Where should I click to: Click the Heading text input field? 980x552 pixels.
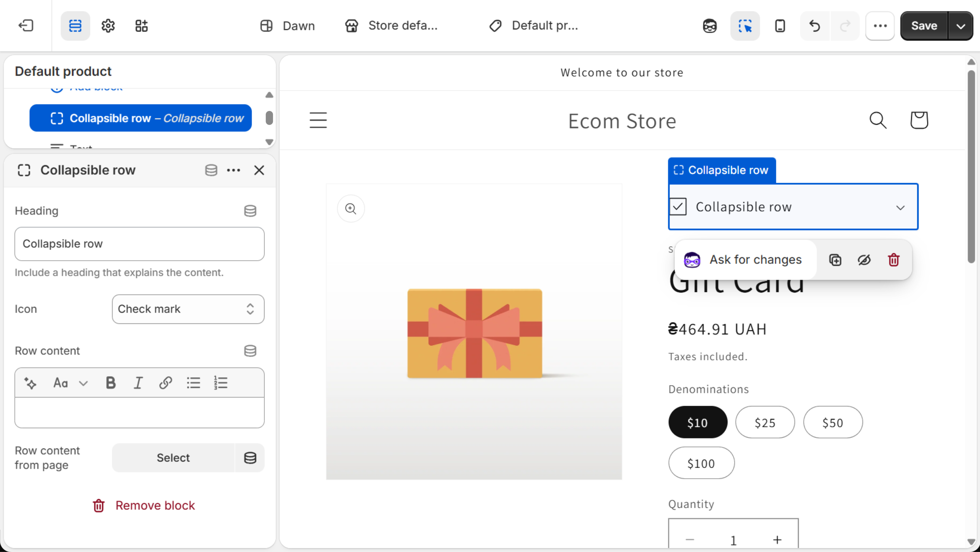pos(140,244)
